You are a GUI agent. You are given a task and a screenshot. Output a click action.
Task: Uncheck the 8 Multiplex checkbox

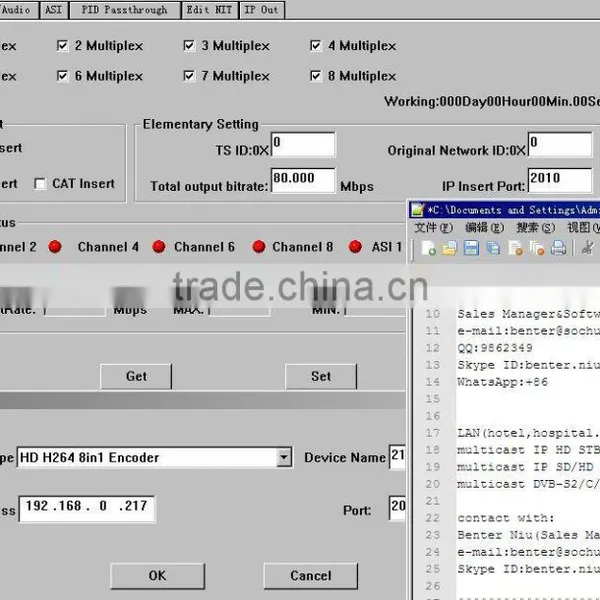pyautogui.click(x=315, y=76)
